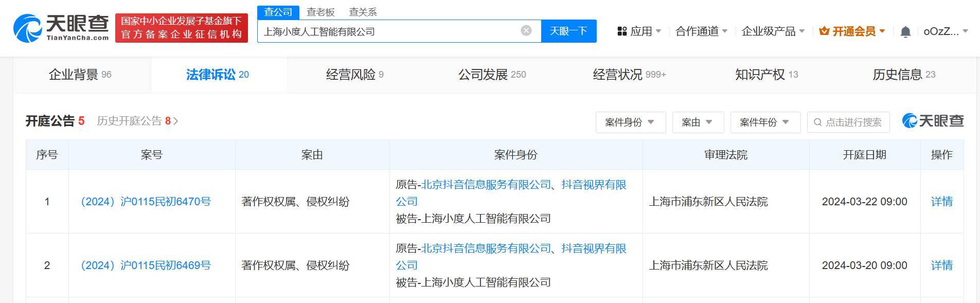This screenshot has height=303, width=980.
Task: Switch to the 历史信息 tab
Action: 904,75
